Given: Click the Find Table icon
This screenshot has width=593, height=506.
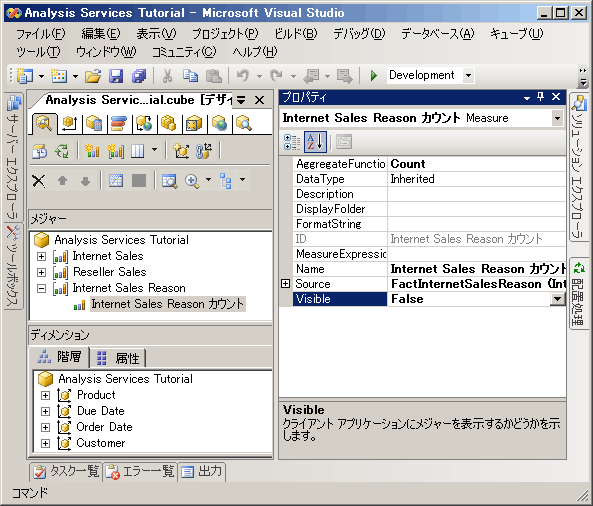Looking at the screenshot, I should click(x=169, y=181).
